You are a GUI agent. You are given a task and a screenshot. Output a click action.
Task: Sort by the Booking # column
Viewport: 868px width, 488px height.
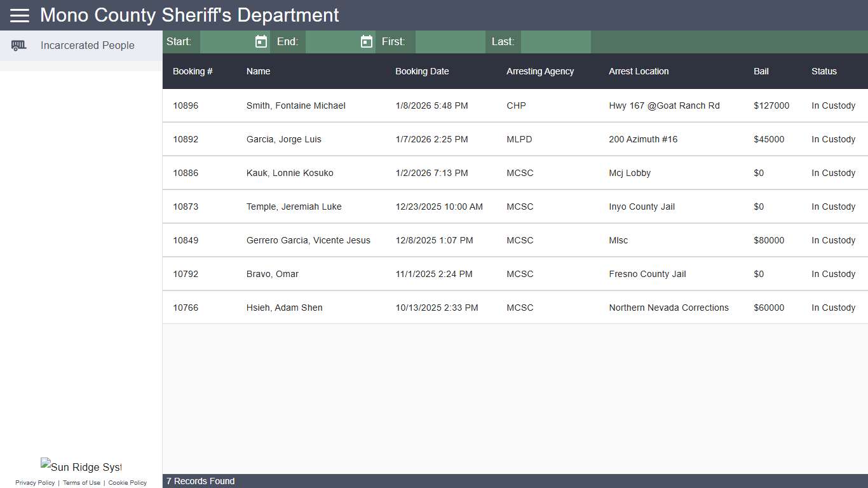pyautogui.click(x=193, y=71)
